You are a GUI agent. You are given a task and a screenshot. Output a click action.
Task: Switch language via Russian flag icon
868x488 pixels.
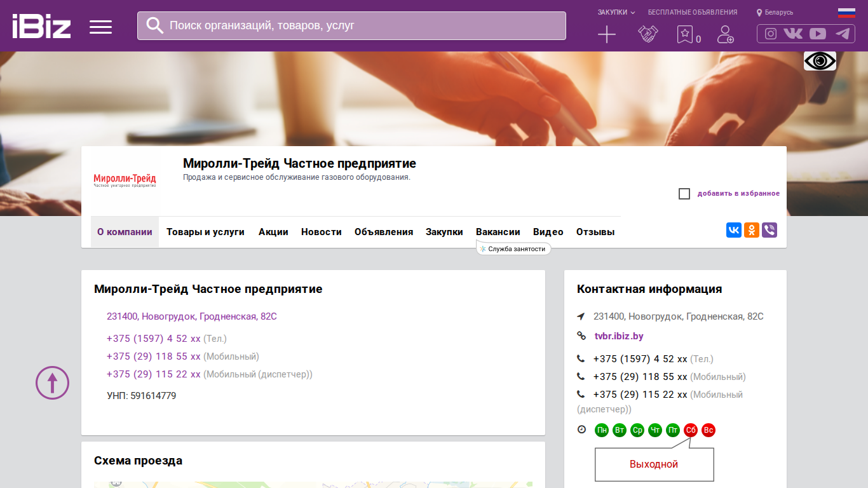[846, 13]
